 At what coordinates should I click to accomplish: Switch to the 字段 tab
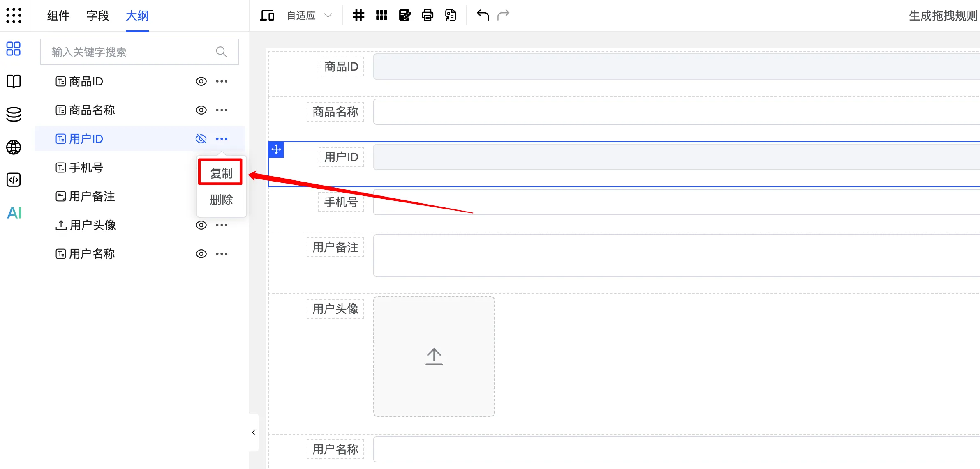coord(97,16)
